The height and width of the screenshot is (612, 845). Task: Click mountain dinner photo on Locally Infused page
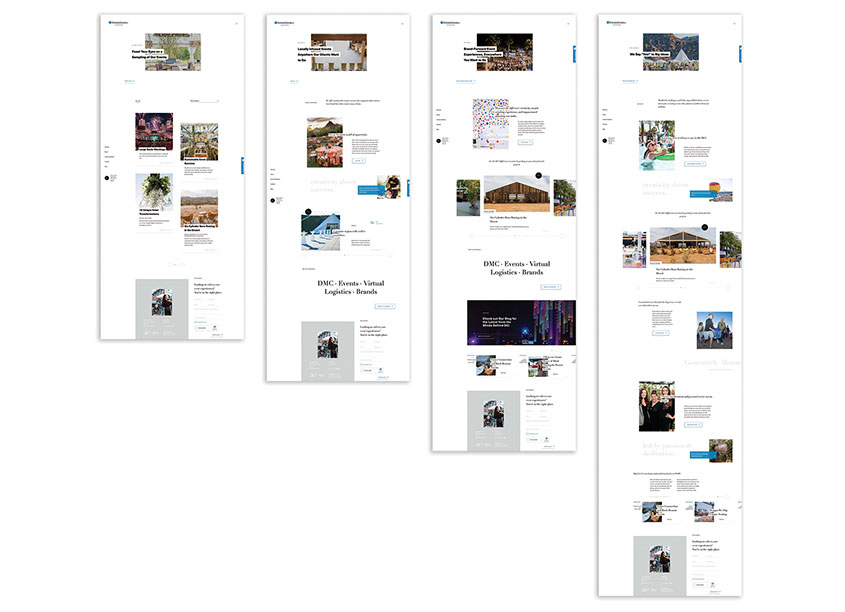(x=324, y=143)
